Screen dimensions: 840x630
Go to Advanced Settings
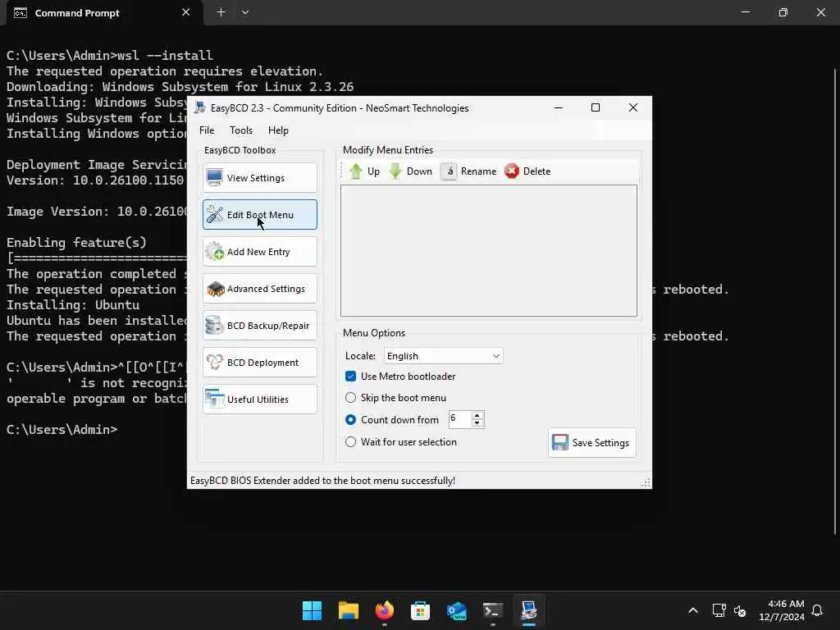click(260, 288)
